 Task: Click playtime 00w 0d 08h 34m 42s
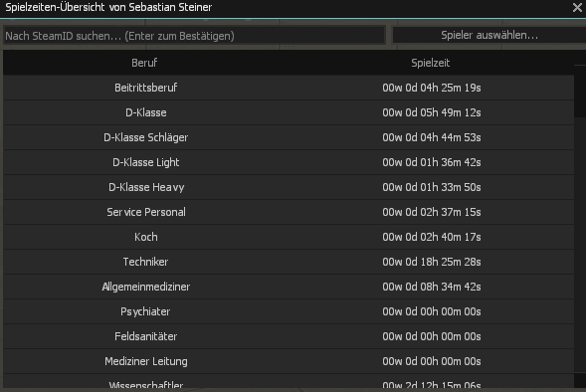pyautogui.click(x=431, y=287)
